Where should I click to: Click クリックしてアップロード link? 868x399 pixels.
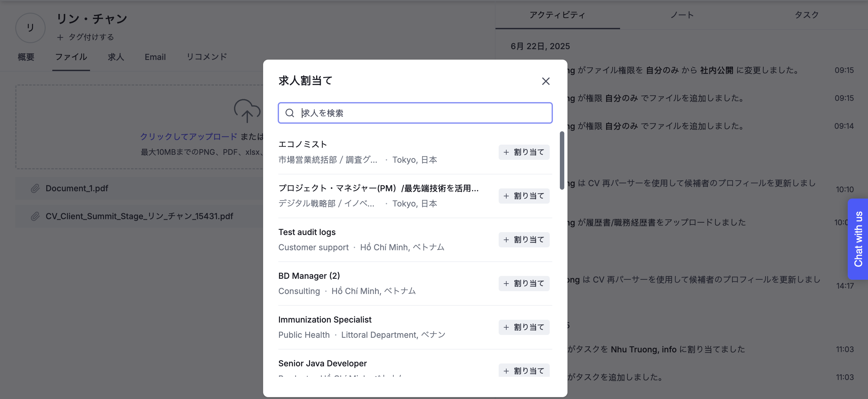(x=189, y=136)
